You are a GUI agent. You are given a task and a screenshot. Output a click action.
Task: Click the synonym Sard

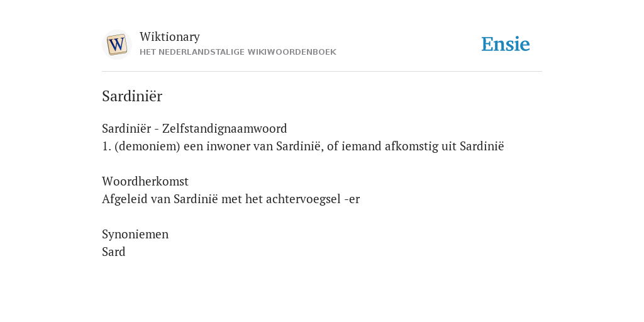pyautogui.click(x=113, y=252)
